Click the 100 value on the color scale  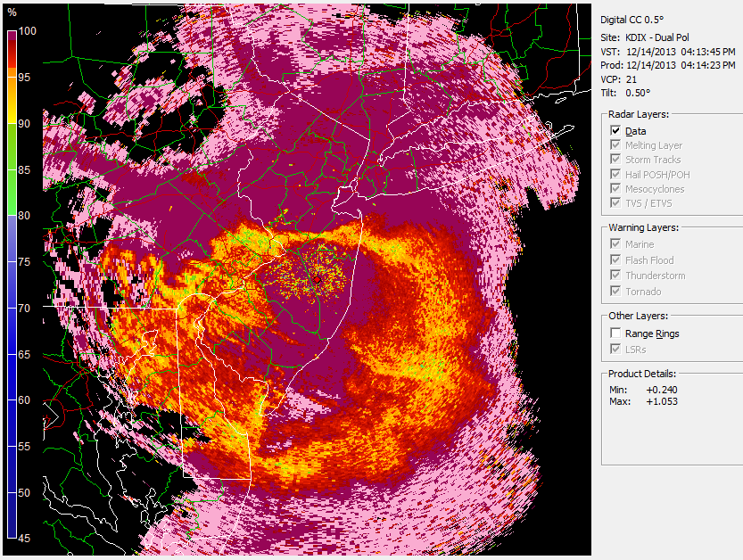27,31
